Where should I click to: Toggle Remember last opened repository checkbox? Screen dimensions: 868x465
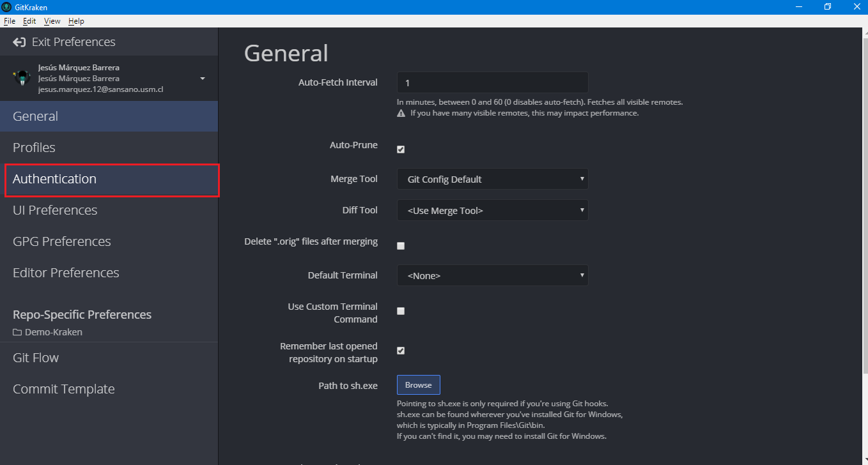tap(401, 351)
